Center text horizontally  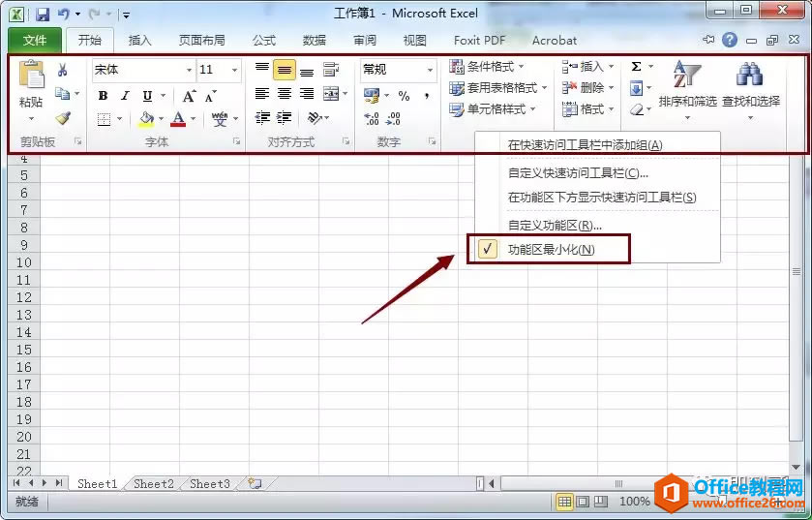285,94
